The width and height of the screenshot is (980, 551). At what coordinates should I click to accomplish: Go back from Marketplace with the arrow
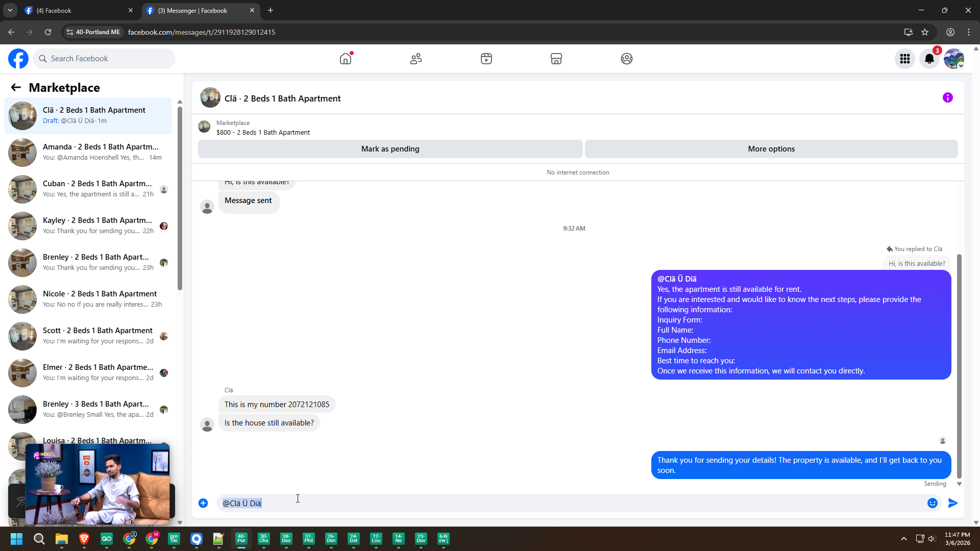[x=16, y=88]
